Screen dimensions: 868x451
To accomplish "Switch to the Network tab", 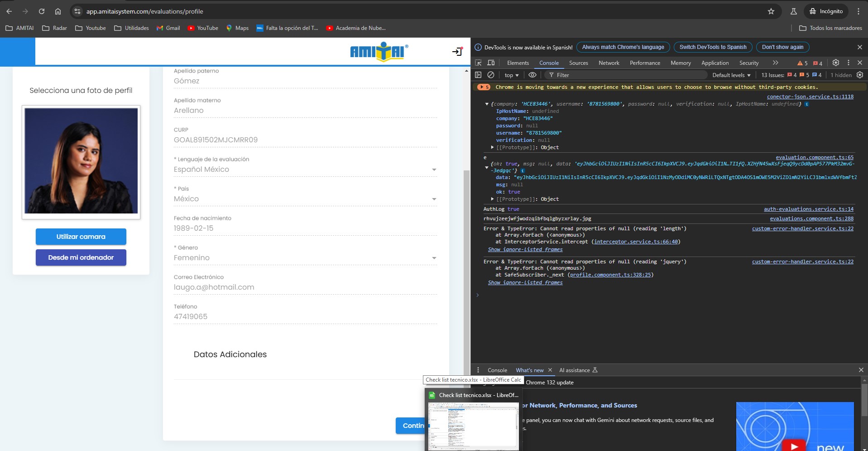I will [x=609, y=63].
